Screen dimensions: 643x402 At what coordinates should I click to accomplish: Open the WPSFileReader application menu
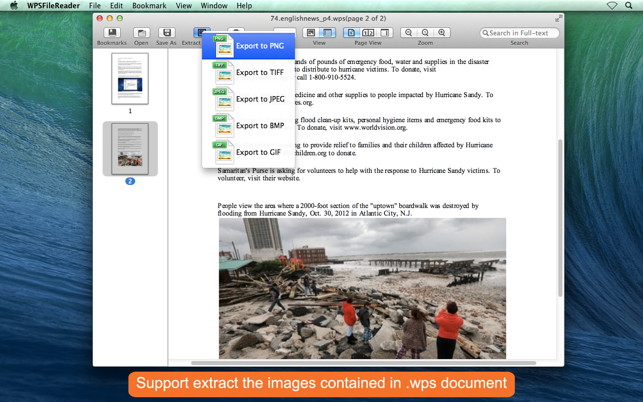point(53,6)
